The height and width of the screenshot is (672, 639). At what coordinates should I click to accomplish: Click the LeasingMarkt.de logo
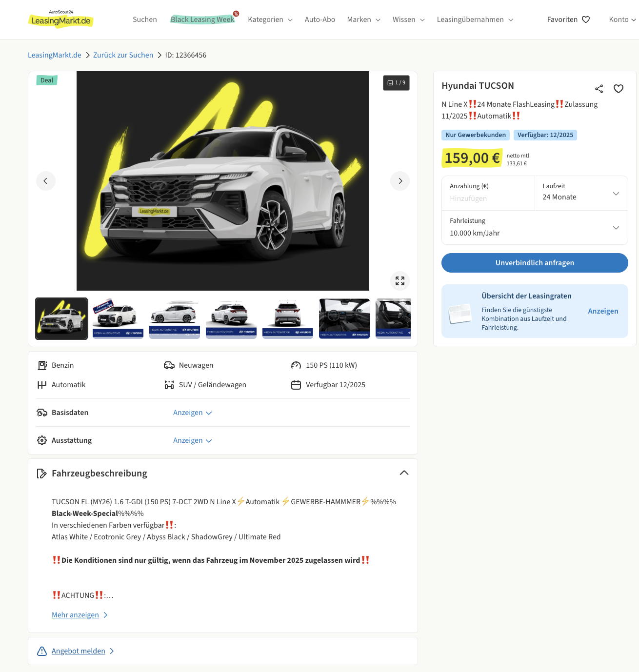61,19
